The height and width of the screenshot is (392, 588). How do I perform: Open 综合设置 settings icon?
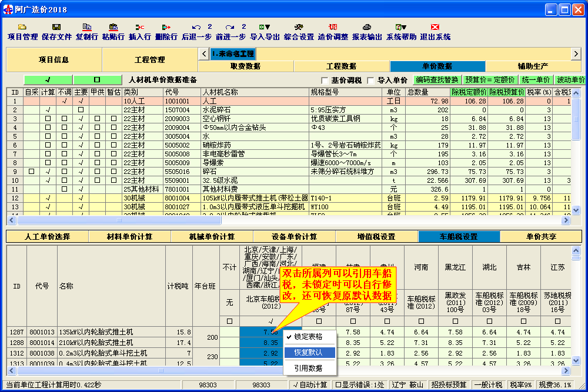tap(299, 32)
